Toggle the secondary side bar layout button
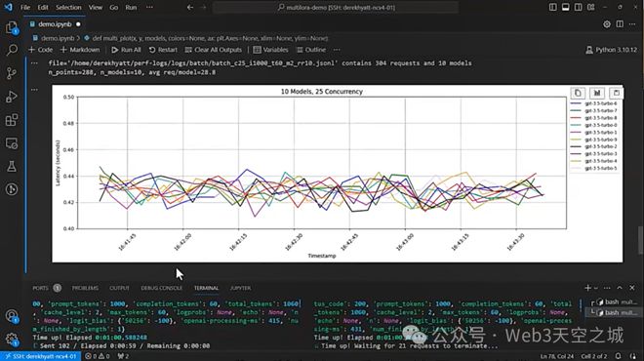 pos(578,7)
